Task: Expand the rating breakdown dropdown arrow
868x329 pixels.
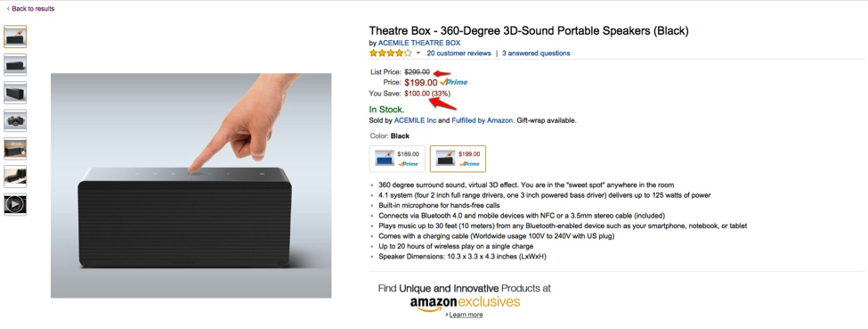Action: point(418,53)
